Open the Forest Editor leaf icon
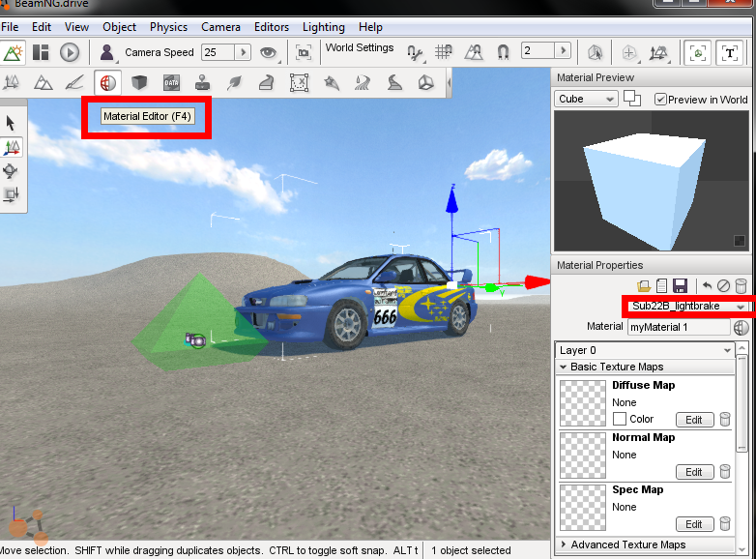 pos(235,82)
